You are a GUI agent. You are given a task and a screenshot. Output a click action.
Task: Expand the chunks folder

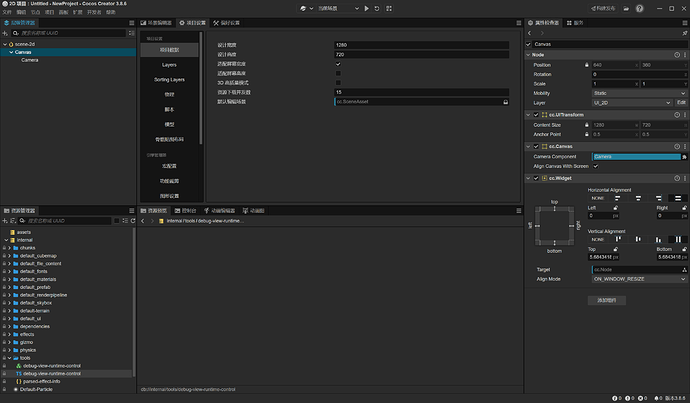tap(9, 248)
